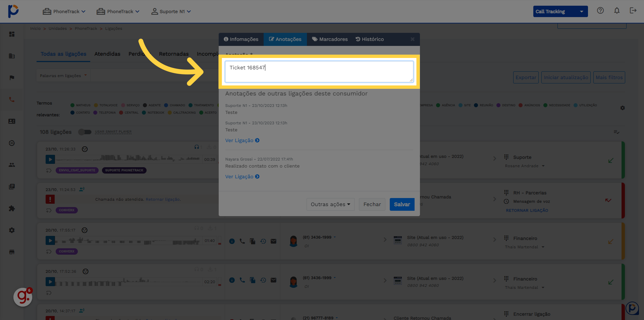
Task: Open the users group sidebar icon
Action: (12, 165)
